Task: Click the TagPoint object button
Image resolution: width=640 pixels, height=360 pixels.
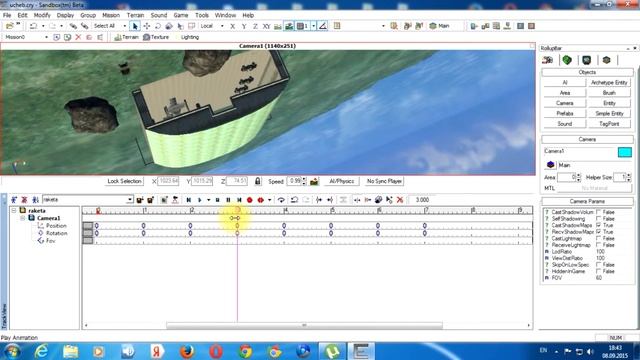Action: tap(609, 124)
